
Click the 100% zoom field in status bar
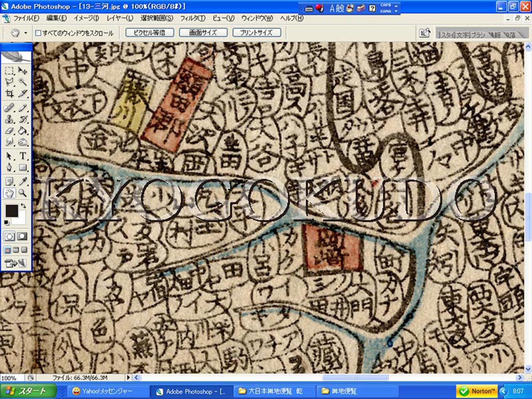click(x=12, y=378)
